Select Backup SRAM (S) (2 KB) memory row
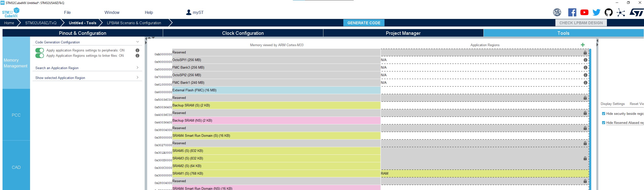This screenshot has width=644, height=190. tap(276, 105)
